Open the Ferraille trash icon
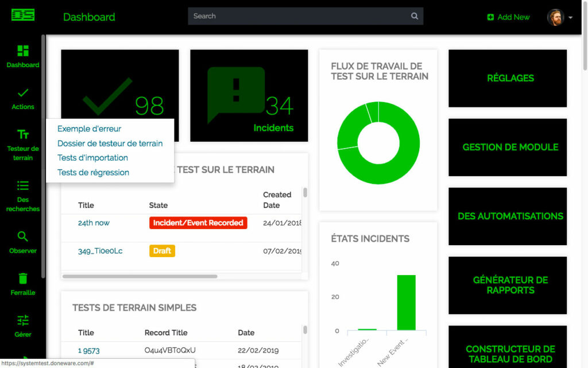Viewport: 588px width, 368px height. point(23,278)
